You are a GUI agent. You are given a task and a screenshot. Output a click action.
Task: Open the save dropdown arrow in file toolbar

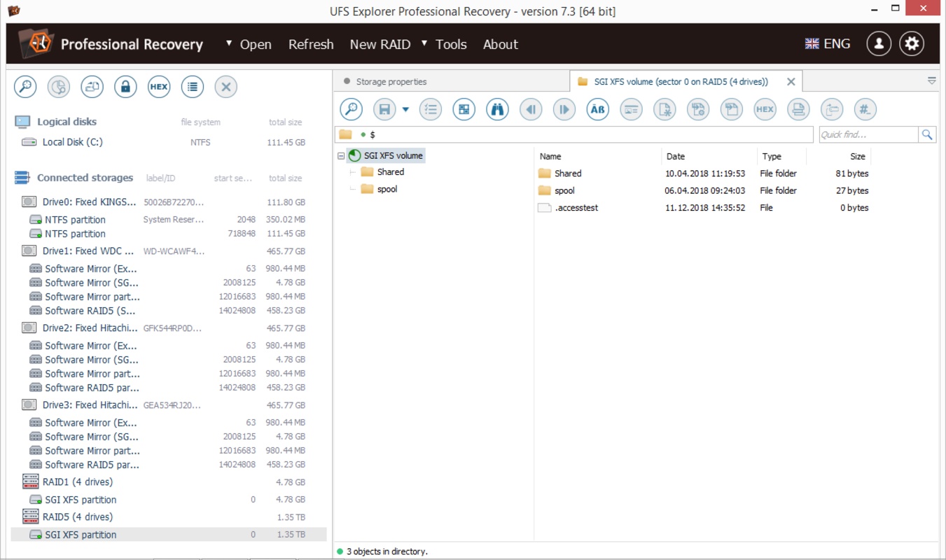pos(405,109)
